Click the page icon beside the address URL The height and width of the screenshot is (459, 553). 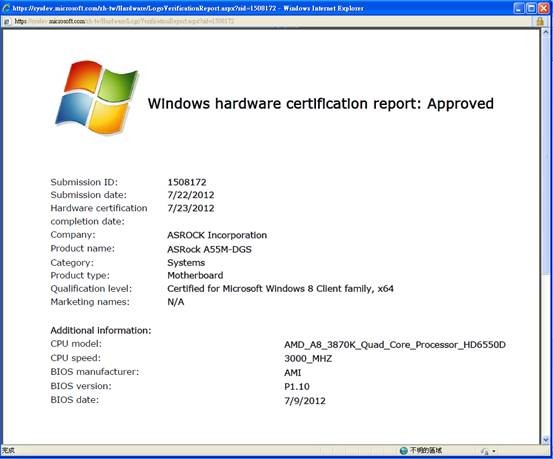pos(6,22)
